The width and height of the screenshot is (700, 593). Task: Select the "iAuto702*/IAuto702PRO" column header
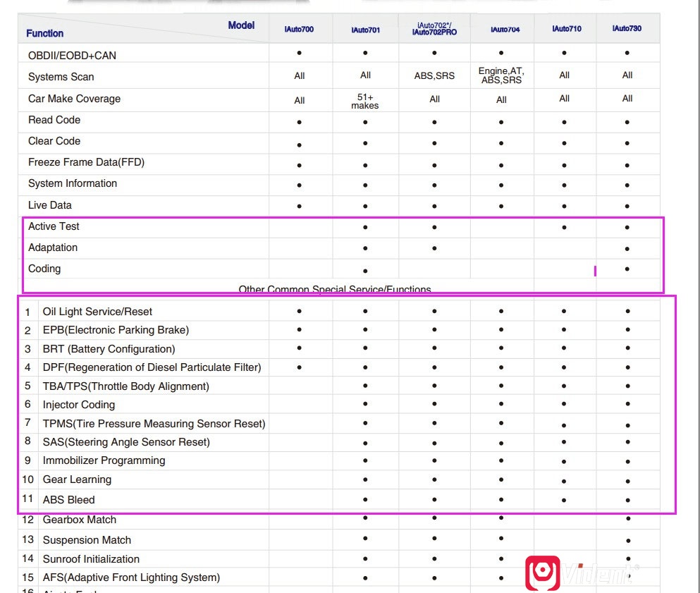[x=434, y=29]
